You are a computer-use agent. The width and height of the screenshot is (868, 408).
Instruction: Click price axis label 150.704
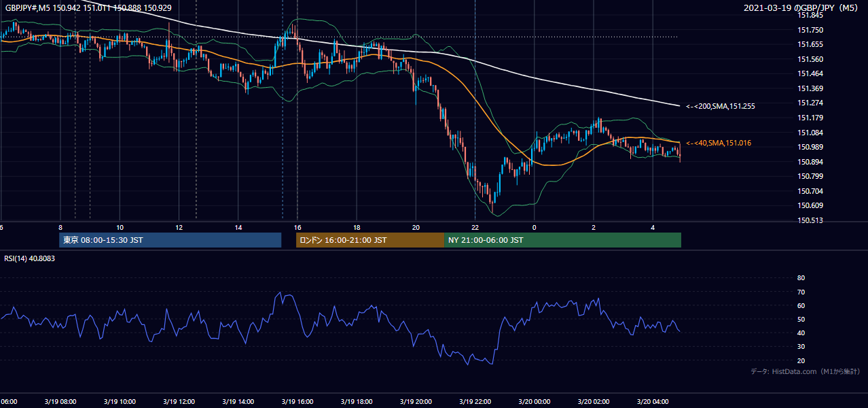[810, 191]
